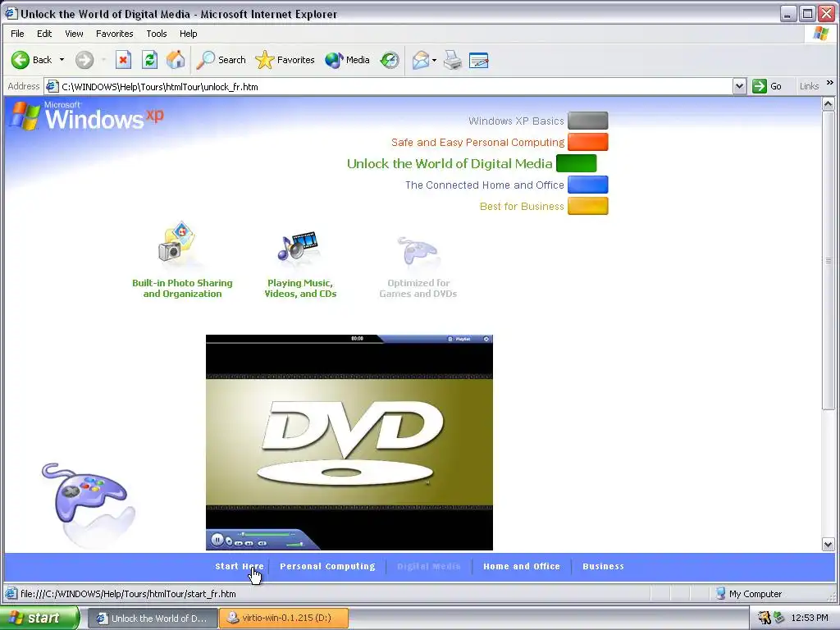840x630 pixels.
Task: Select Digital Media in bottom bar
Action: click(428, 566)
